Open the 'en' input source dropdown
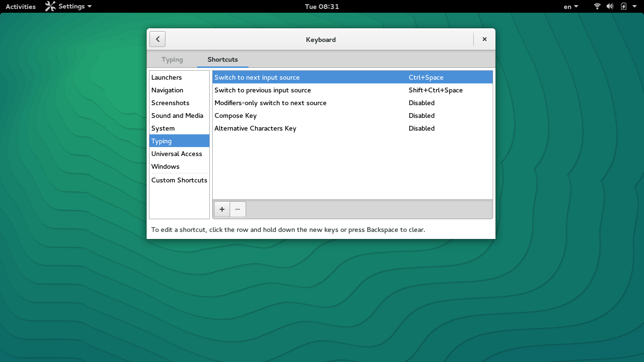 [570, 7]
